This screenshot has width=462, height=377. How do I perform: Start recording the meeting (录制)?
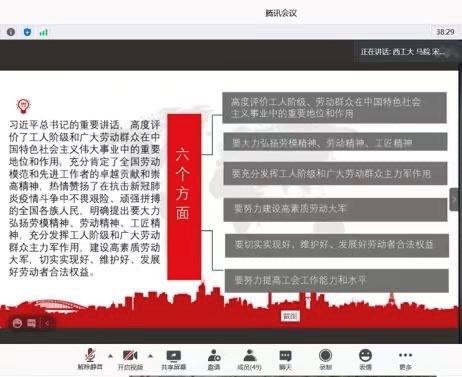point(325,359)
